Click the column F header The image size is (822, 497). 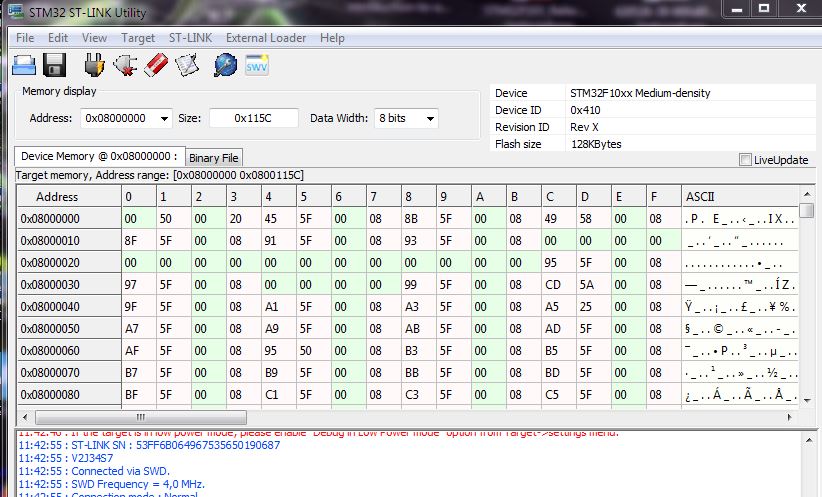coord(664,197)
